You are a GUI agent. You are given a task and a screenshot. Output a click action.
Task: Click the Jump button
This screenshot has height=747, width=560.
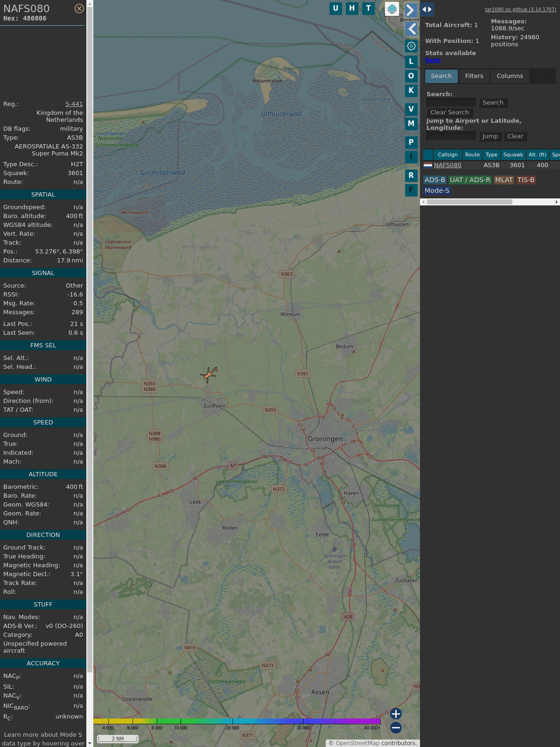[x=490, y=136]
